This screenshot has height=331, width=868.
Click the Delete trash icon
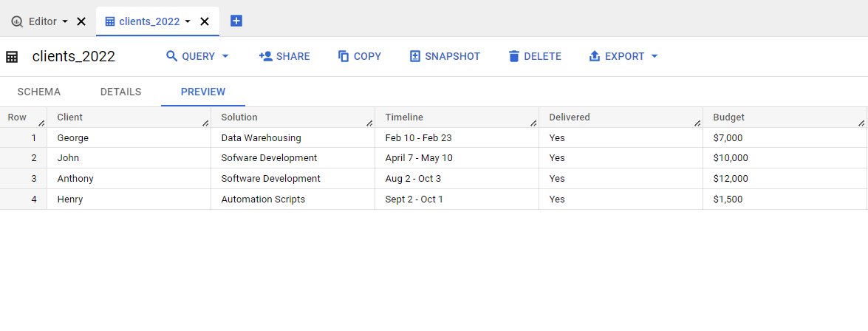click(514, 56)
